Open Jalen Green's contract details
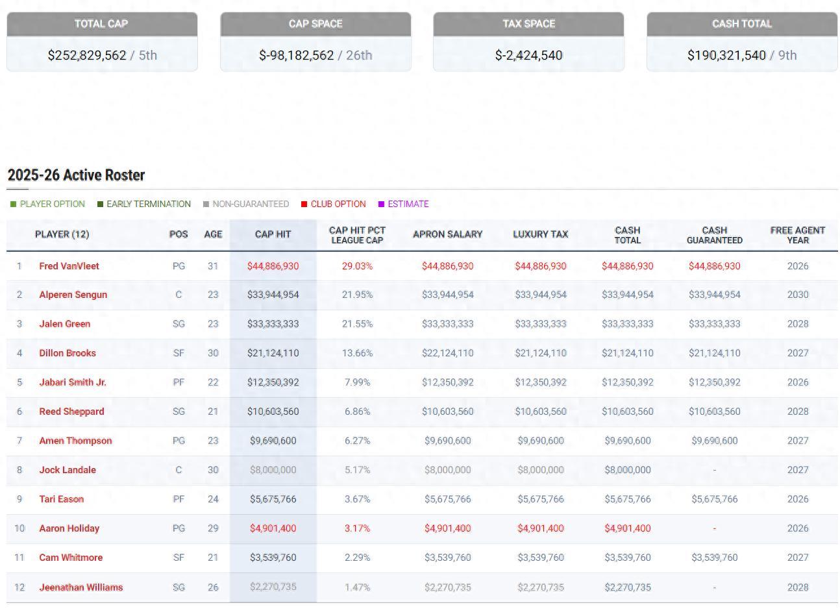The image size is (840, 616). click(64, 324)
